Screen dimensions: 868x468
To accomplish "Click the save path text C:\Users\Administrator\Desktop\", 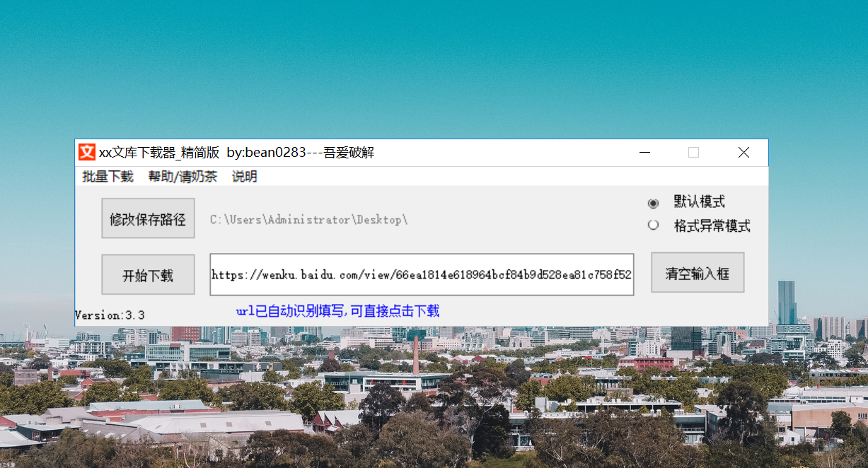I will click(309, 220).
